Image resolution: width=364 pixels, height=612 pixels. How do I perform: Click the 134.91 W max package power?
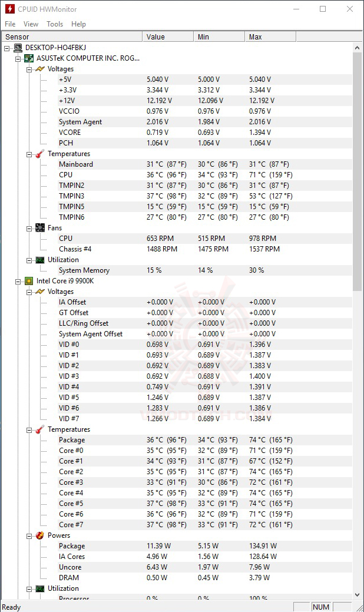[x=263, y=546]
